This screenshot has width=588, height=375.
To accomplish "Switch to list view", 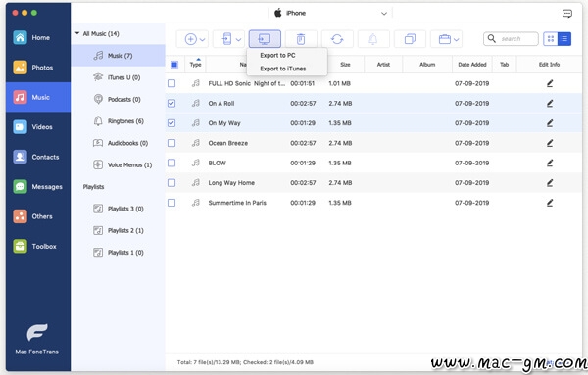I will point(564,39).
